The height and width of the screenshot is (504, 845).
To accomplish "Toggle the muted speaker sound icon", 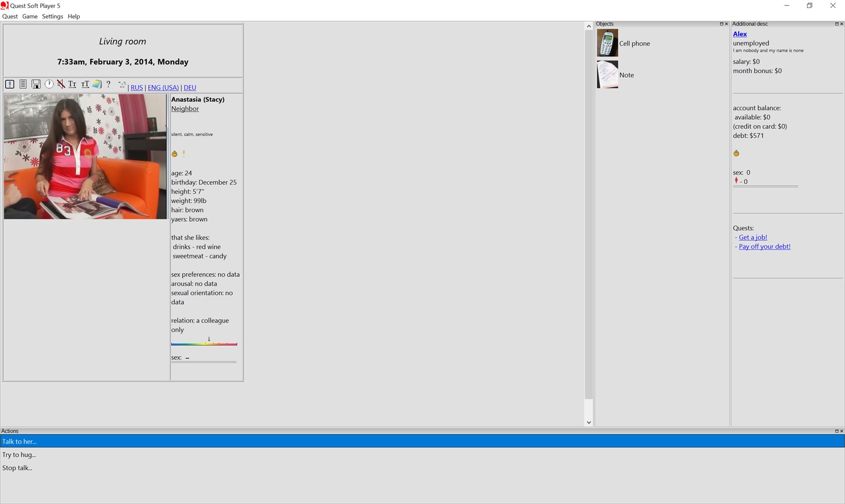I will 61,84.
